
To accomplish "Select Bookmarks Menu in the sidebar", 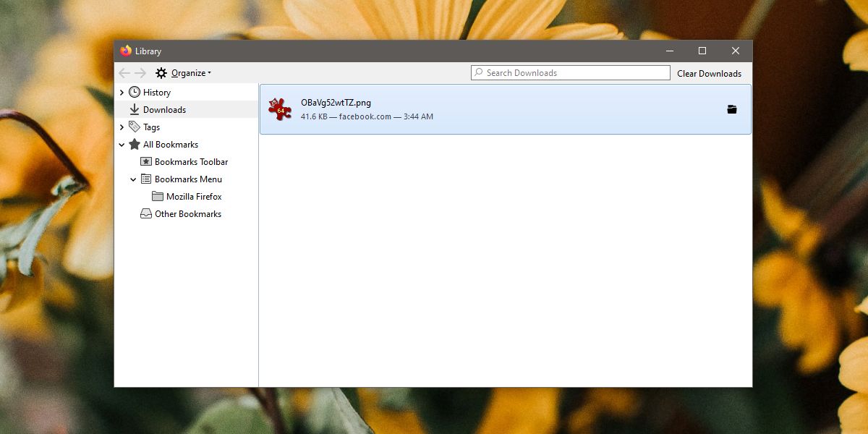I will point(188,179).
